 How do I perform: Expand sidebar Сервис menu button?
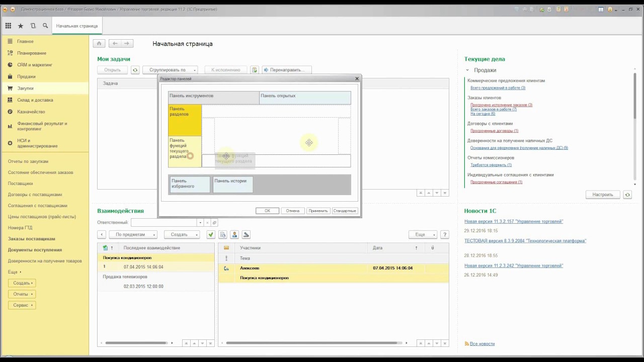click(22, 305)
